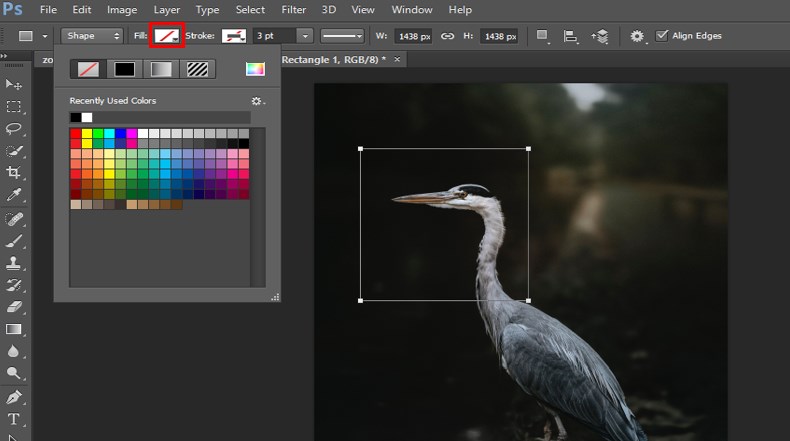Select the Spot Healing Brush tool
Screen dimensions: 790x441
[14, 219]
